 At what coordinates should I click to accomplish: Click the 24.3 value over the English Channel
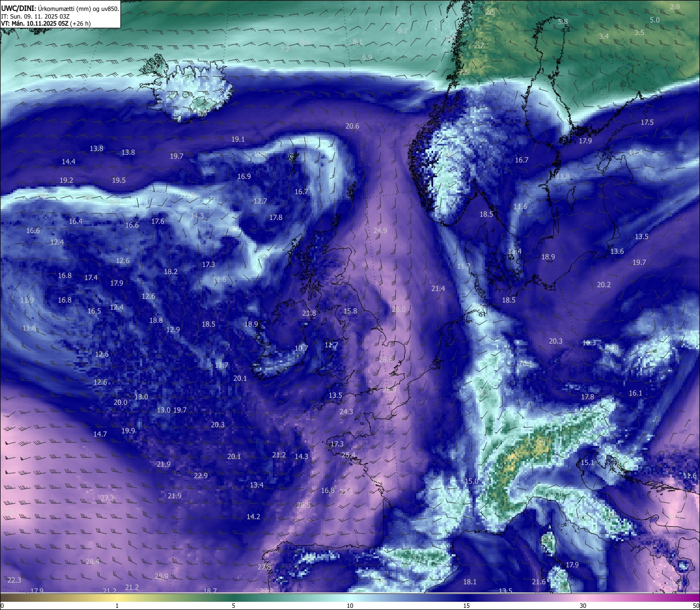[x=346, y=411]
